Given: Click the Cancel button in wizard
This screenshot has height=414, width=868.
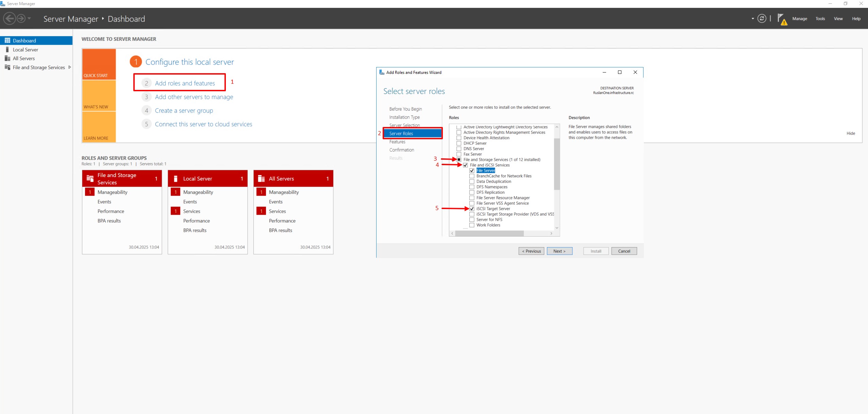Looking at the screenshot, I should 624,251.
